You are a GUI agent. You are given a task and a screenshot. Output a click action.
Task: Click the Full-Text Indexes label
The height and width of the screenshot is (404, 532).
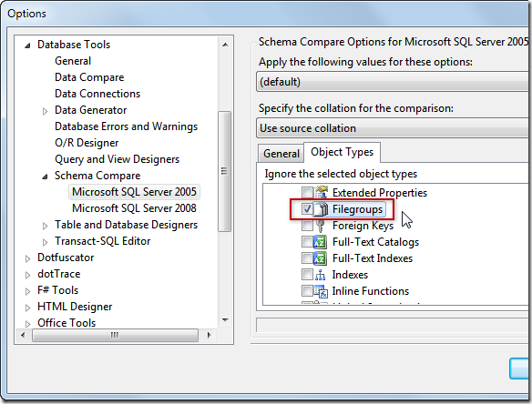pyautogui.click(x=373, y=258)
